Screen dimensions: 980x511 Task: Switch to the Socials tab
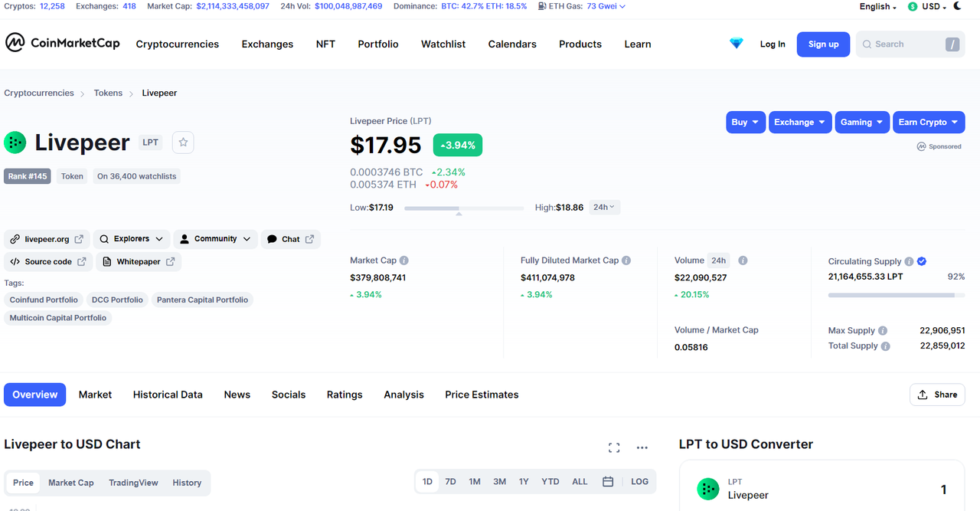(289, 395)
